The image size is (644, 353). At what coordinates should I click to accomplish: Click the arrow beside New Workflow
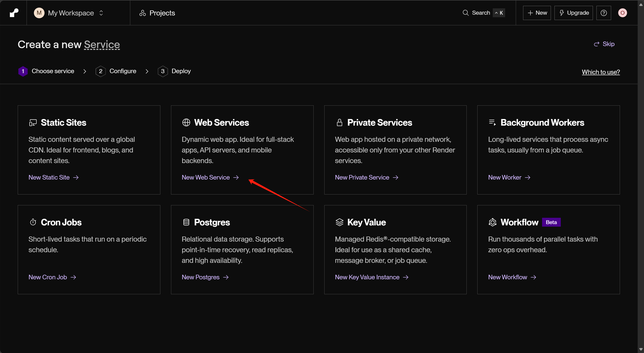(533, 277)
